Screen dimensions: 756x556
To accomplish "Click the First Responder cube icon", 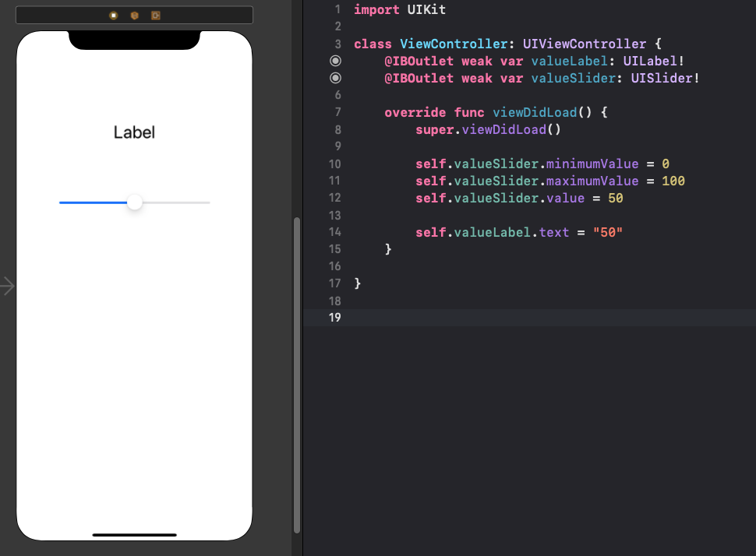I will [135, 16].
